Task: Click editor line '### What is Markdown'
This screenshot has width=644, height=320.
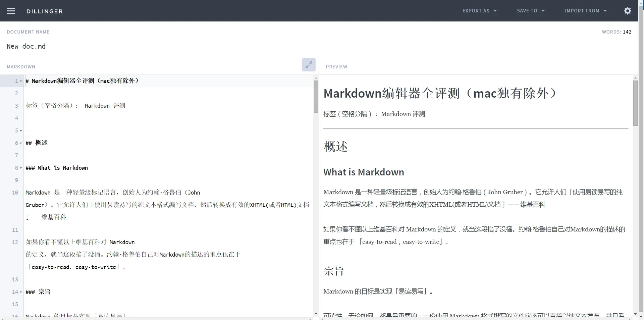Action: [57, 168]
